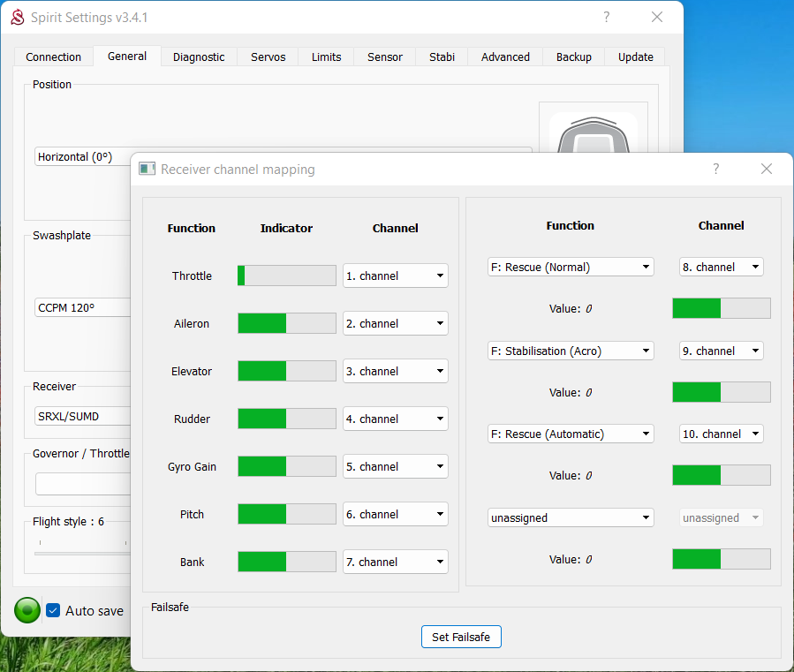This screenshot has height=672, width=794.
Task: Switch to the Diagnostic tab
Action: [x=199, y=57]
